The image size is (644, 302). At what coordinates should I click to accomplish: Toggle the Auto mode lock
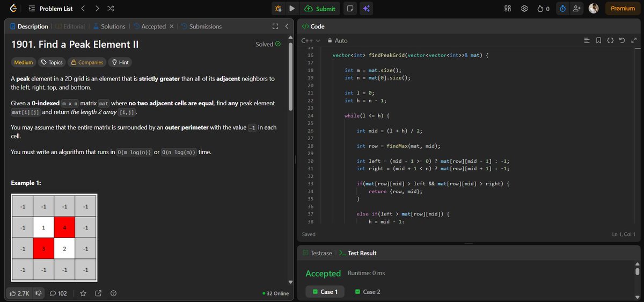coord(338,40)
